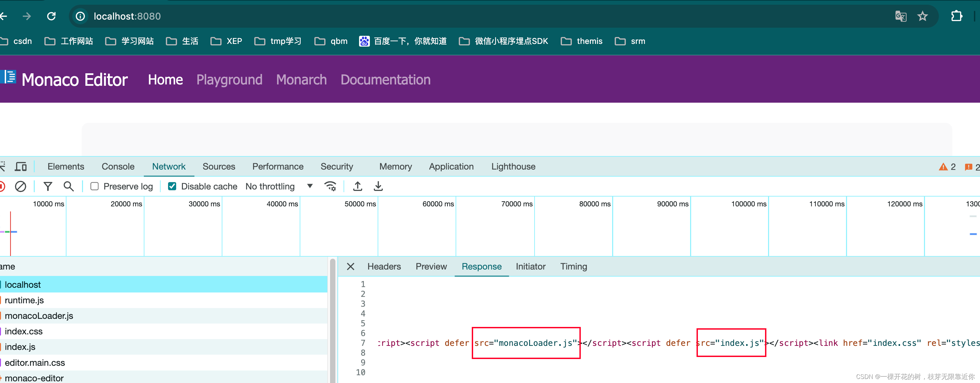Select the monaco-editor request row
Viewport: 980px width, 383px height.
click(164, 377)
